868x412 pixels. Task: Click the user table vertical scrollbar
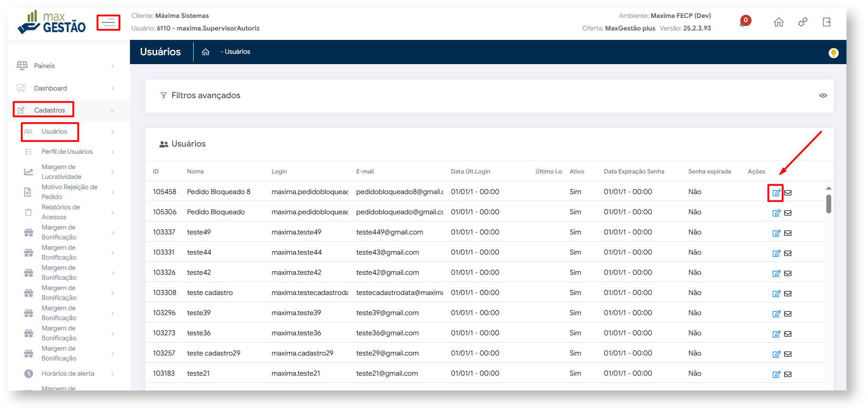point(829,204)
